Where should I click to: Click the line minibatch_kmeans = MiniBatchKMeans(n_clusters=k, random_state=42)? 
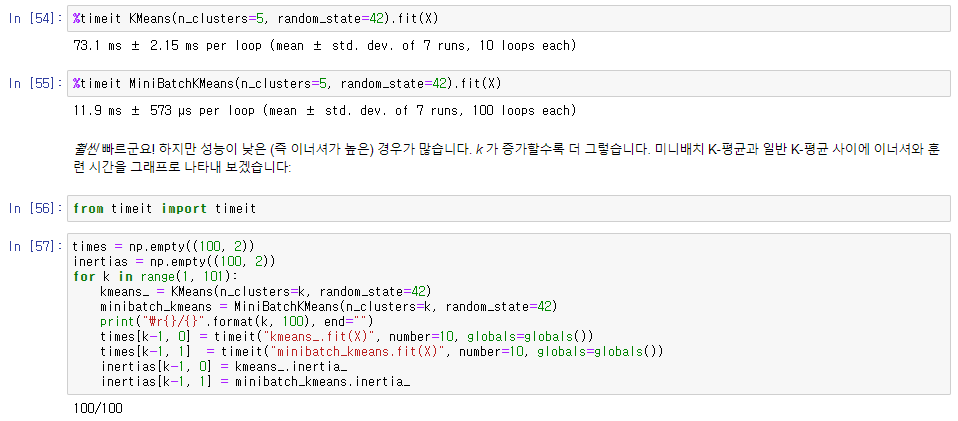329,306
